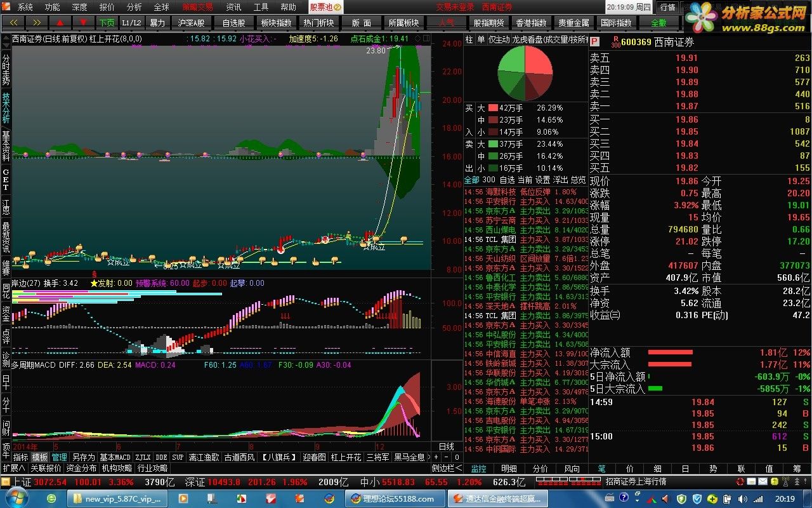Open the 机构攻略 bottom tab
This screenshot has height=508, width=812.
point(117,468)
